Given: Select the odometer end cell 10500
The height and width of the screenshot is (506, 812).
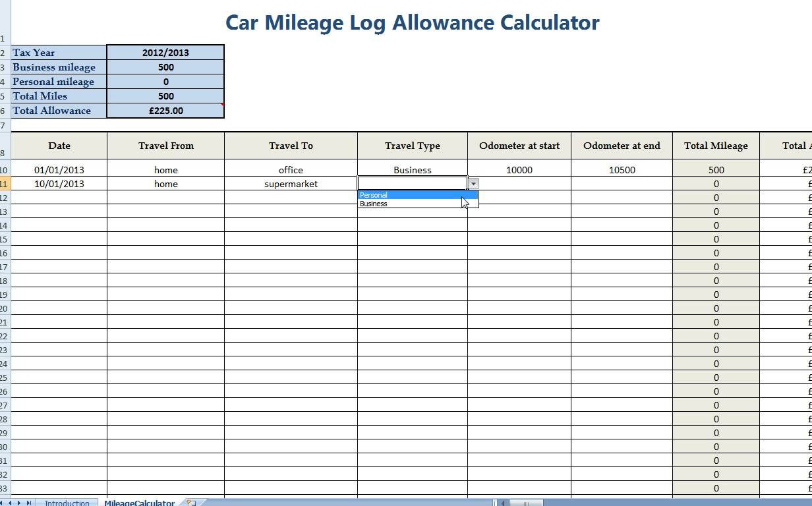Looking at the screenshot, I should click(622, 169).
